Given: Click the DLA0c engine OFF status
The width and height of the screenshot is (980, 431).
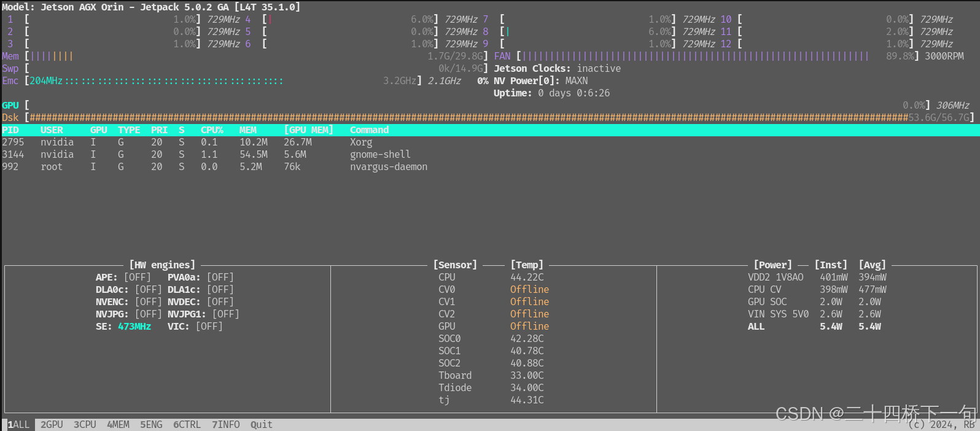Looking at the screenshot, I should pyautogui.click(x=148, y=290).
